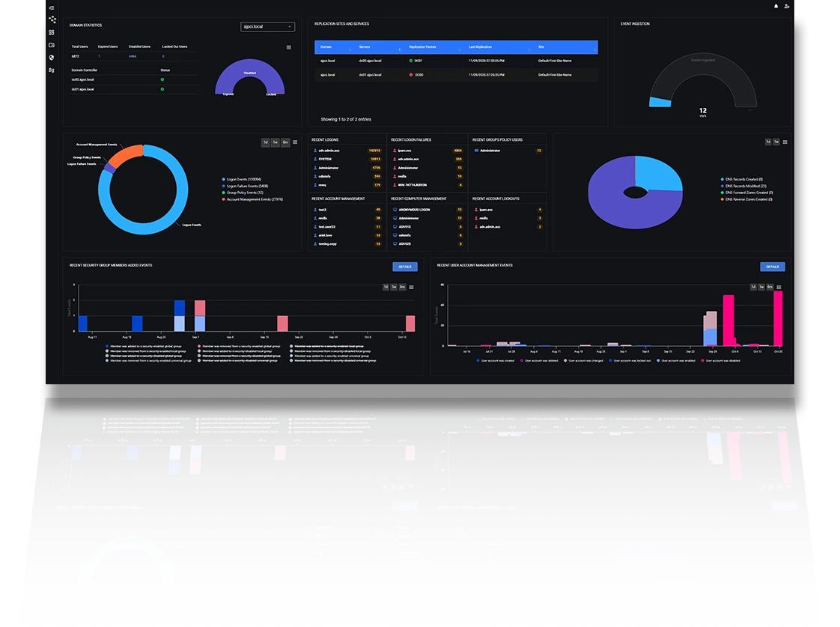Screen dimensions: 840x627
Task: Open the dashboard icon in the sidebar
Action: click(x=51, y=19)
